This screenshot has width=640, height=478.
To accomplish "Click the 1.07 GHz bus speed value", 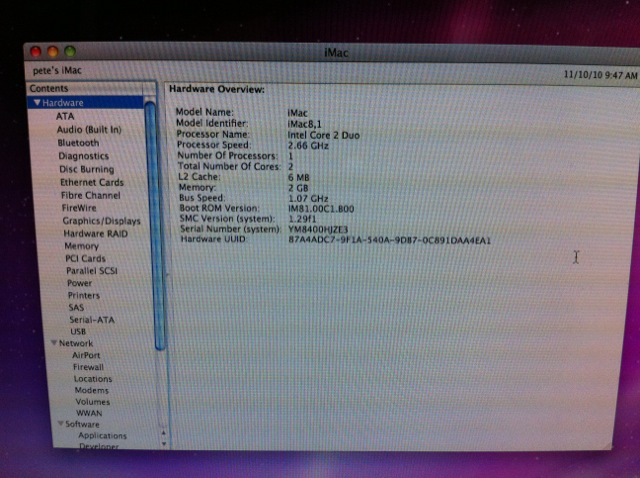I will 308,198.
